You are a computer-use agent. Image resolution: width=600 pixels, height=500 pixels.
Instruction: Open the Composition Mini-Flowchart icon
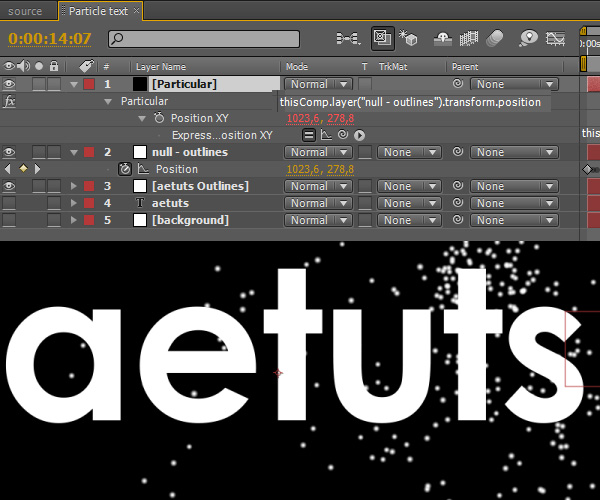point(348,38)
